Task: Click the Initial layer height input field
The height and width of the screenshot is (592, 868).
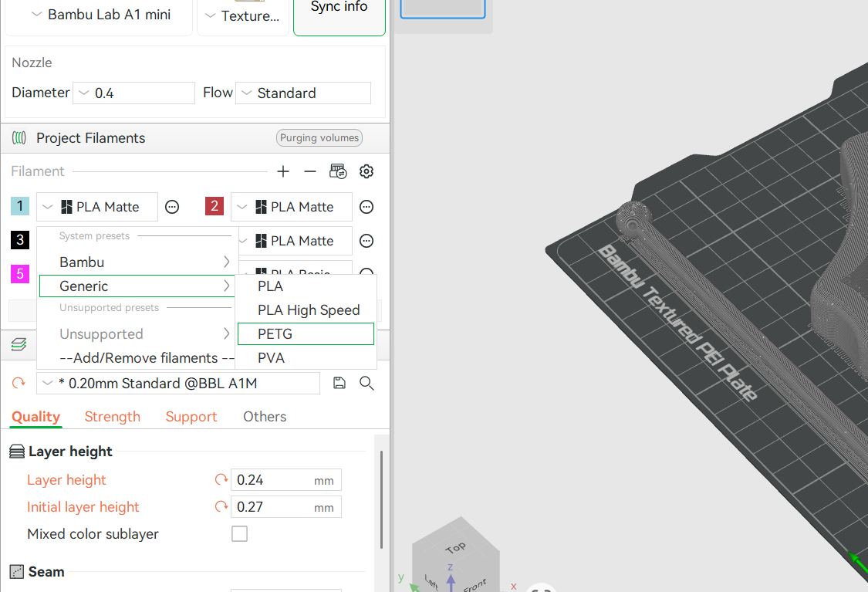Action: (x=285, y=507)
